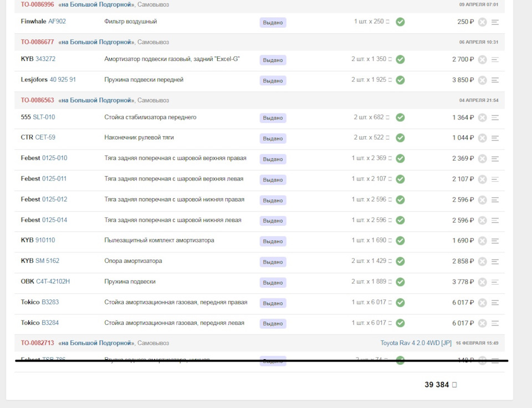532x408 pixels.
Task: Open part number 40 925 91 link
Action: tap(63, 80)
